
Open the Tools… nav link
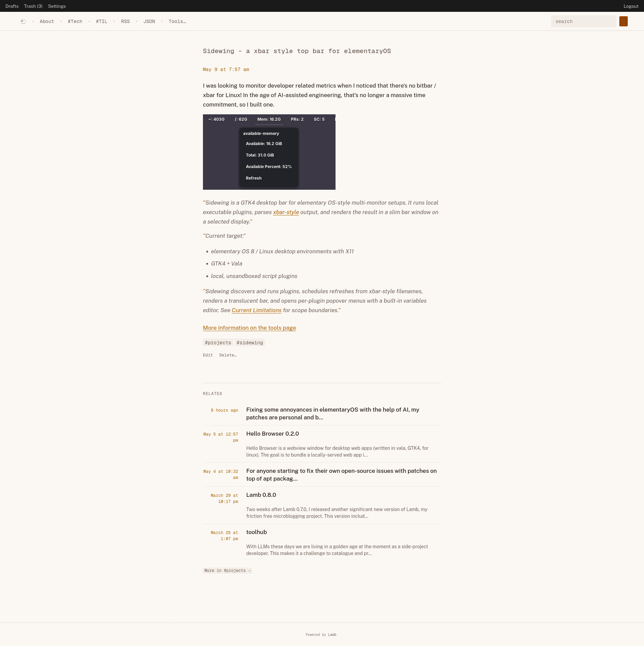pos(177,21)
